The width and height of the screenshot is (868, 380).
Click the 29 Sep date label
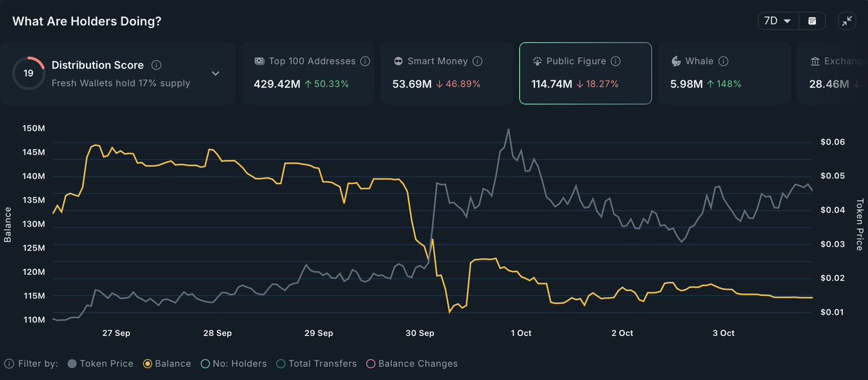coord(318,333)
